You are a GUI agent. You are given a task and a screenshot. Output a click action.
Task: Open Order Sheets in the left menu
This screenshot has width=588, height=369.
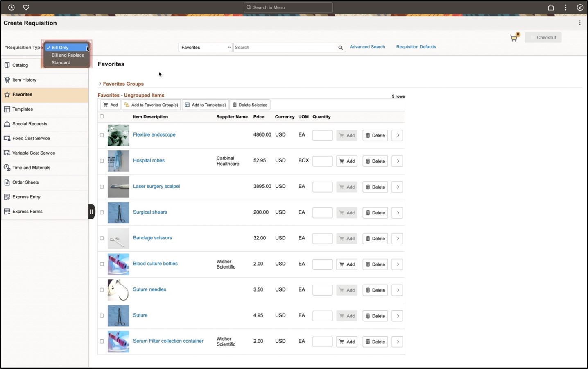click(45, 182)
